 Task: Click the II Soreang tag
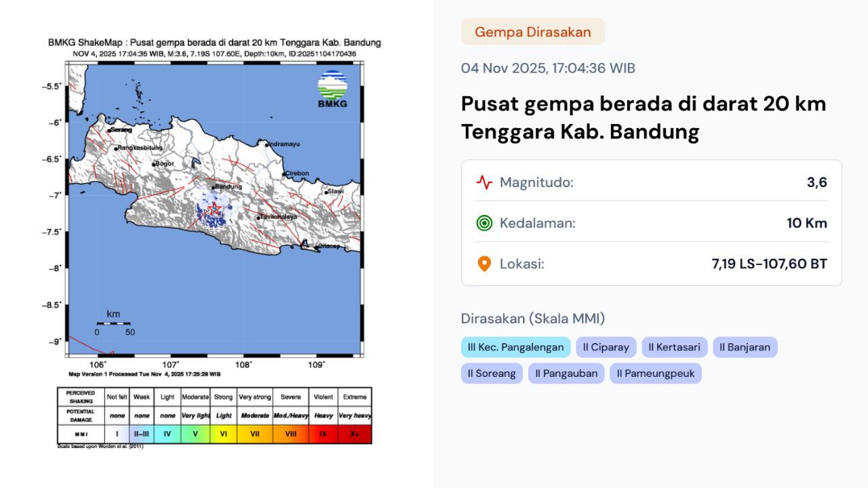point(492,373)
